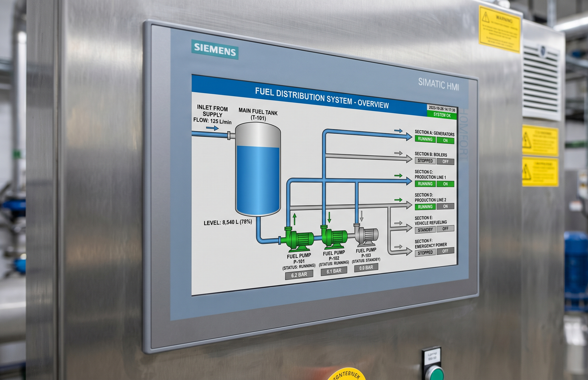The height and width of the screenshot is (380, 588).
Task: Toggle Section E Vehicle Refueling OFF
Action: pos(445,229)
